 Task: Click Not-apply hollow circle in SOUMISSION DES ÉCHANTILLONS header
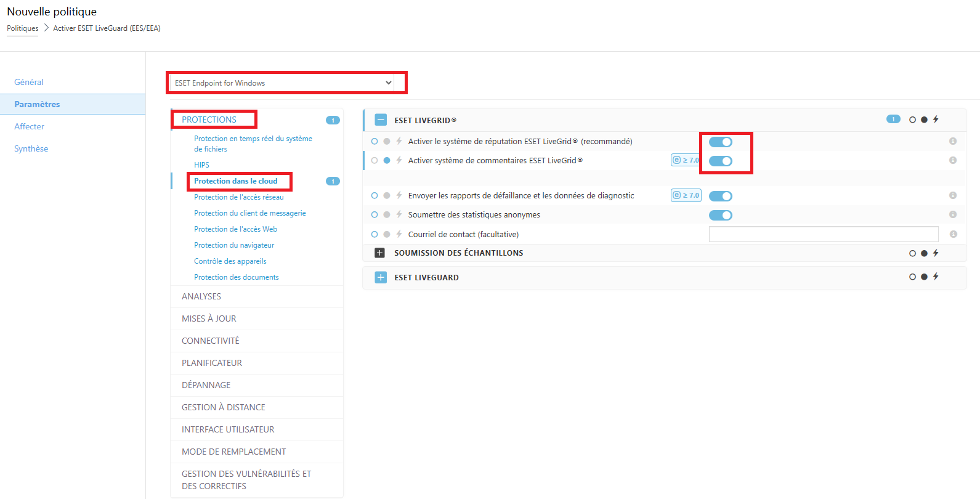coord(912,253)
